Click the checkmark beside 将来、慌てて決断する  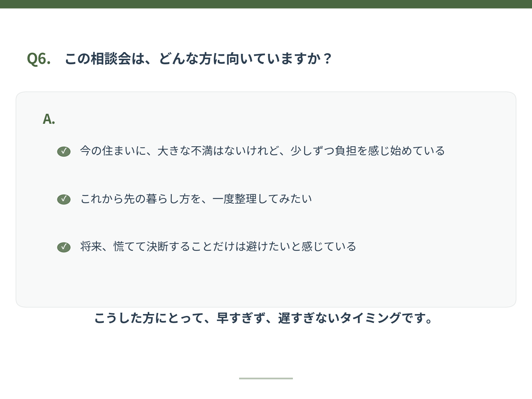pos(64,247)
